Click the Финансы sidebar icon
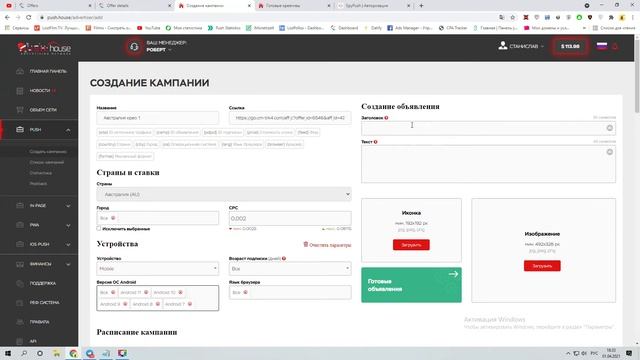 coord(20,264)
